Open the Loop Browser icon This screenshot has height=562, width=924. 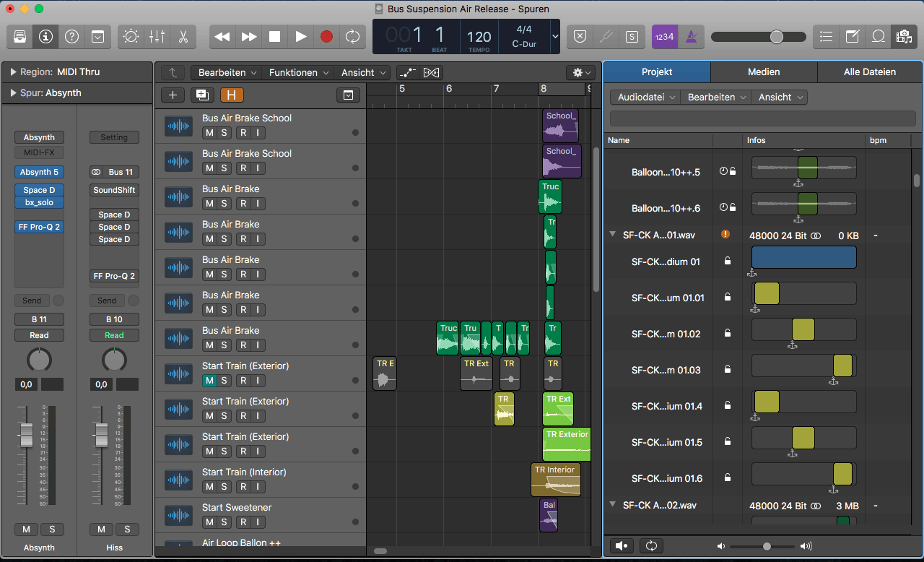[x=879, y=37]
